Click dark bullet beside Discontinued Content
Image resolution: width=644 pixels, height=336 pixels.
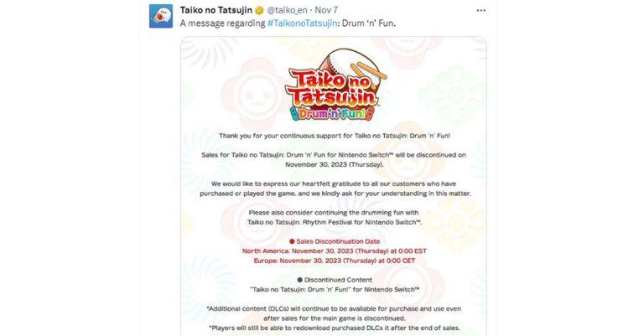point(300,280)
